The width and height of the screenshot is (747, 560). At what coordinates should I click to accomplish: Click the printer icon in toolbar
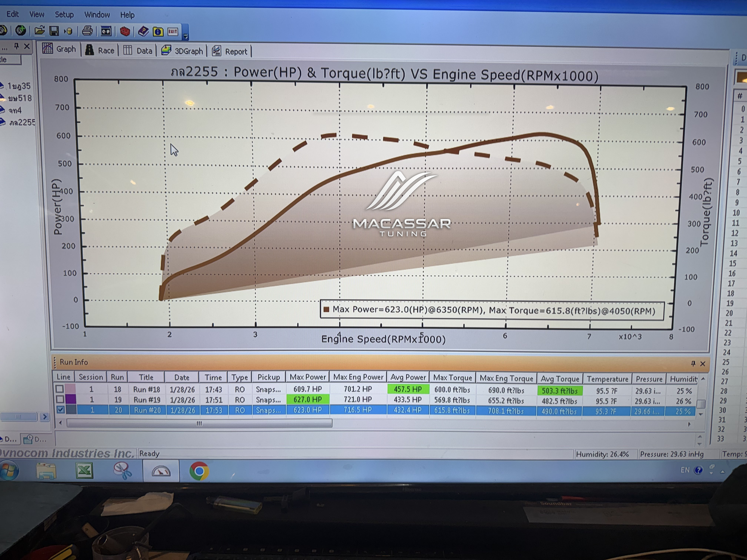tap(87, 31)
